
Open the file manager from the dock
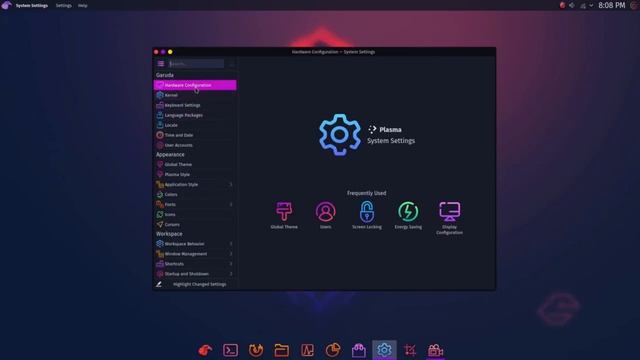282,350
